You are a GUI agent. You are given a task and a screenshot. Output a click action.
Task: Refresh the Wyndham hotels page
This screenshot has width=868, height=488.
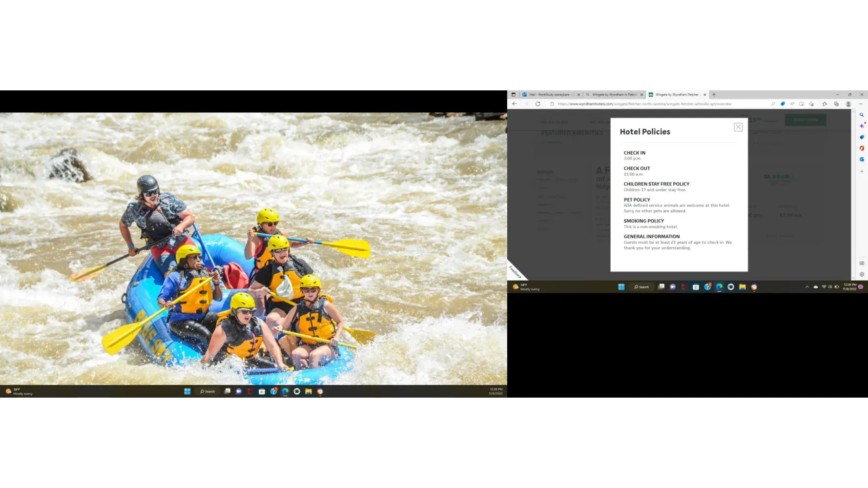[x=537, y=104]
